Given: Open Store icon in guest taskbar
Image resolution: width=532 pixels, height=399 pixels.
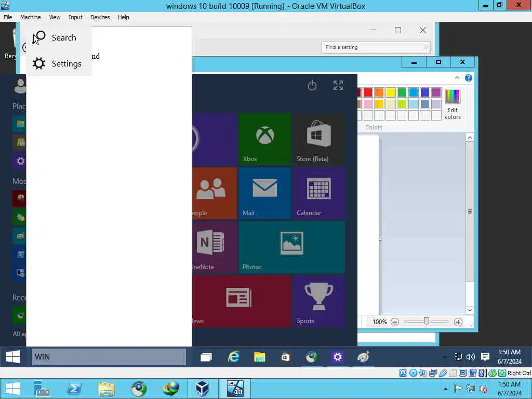Looking at the screenshot, I should pyautogui.click(x=285, y=357).
